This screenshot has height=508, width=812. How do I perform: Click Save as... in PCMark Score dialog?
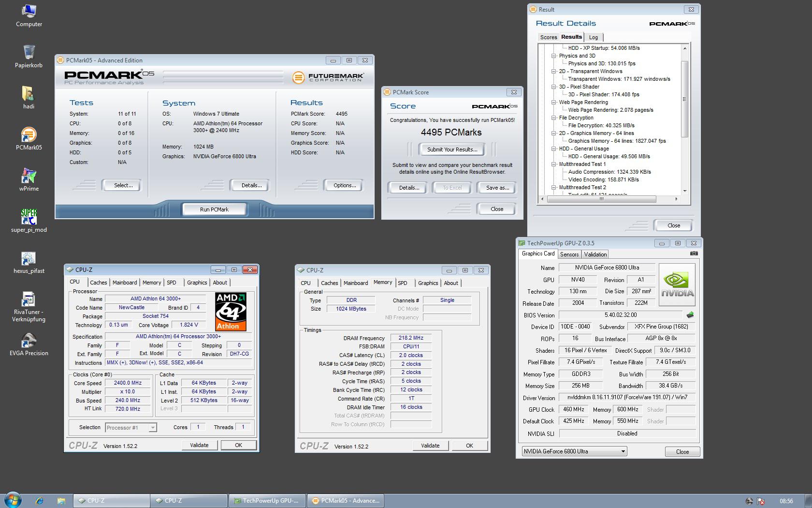pos(497,188)
